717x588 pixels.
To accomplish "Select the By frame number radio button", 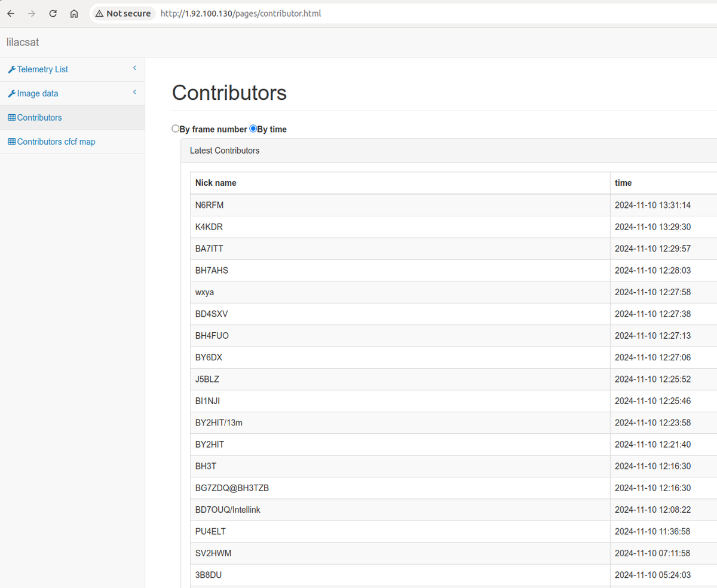I will tap(176, 128).
